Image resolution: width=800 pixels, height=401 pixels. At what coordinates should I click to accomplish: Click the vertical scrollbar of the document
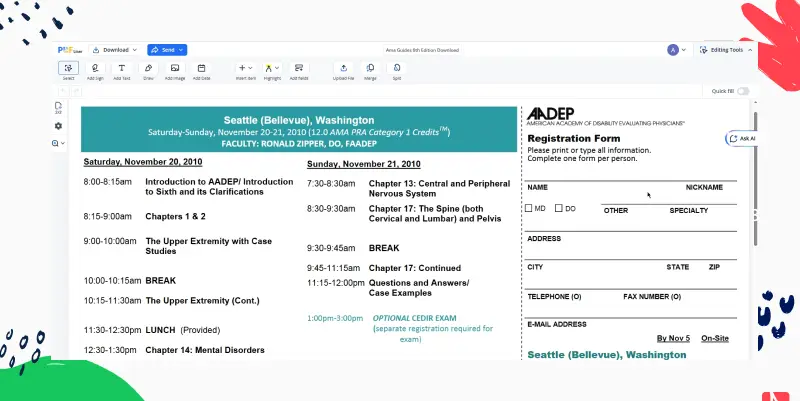click(754, 179)
